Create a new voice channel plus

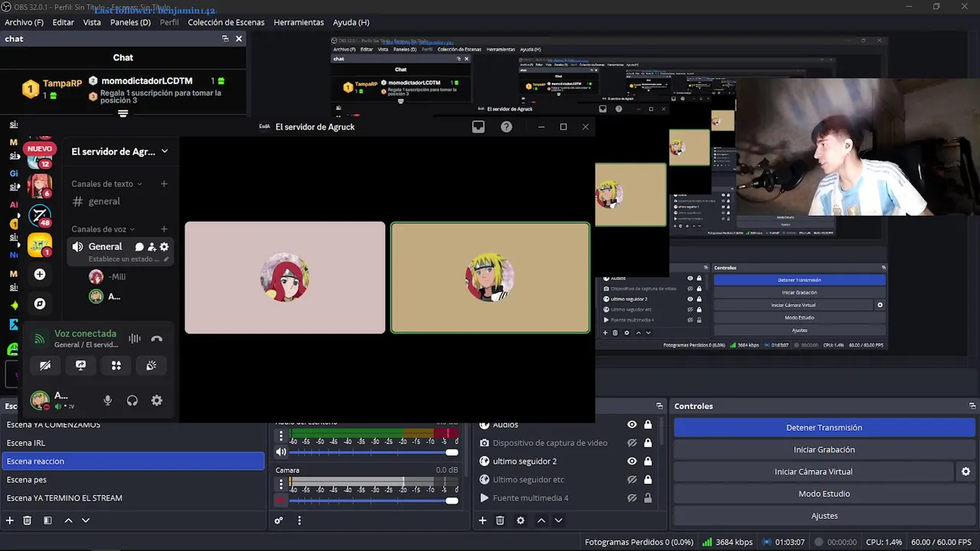click(164, 229)
